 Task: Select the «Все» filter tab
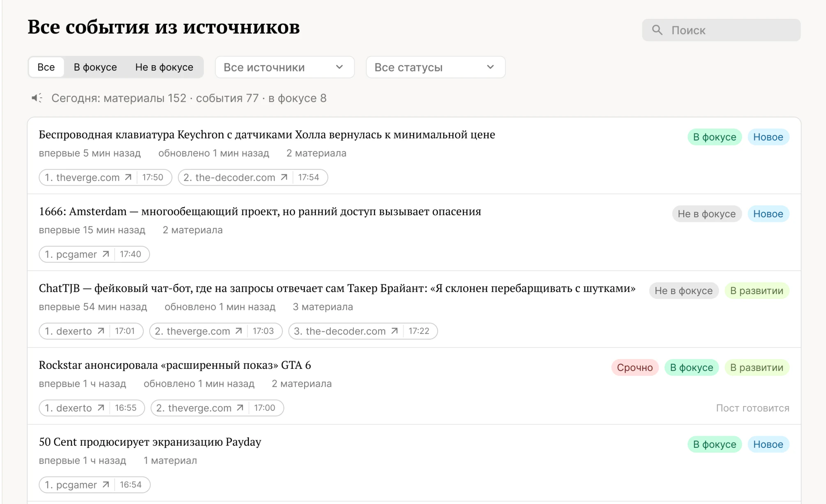46,67
